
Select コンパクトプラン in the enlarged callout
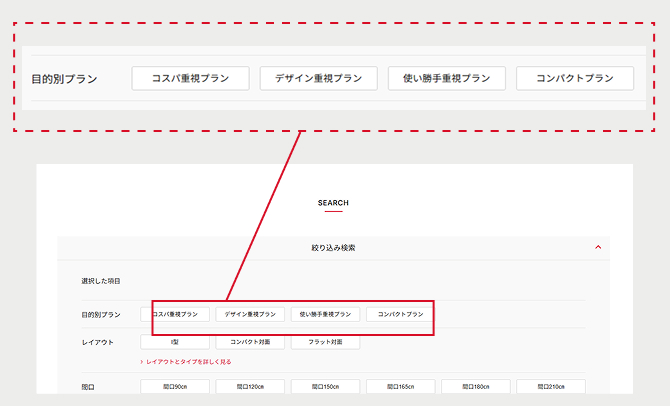pyautogui.click(x=575, y=78)
